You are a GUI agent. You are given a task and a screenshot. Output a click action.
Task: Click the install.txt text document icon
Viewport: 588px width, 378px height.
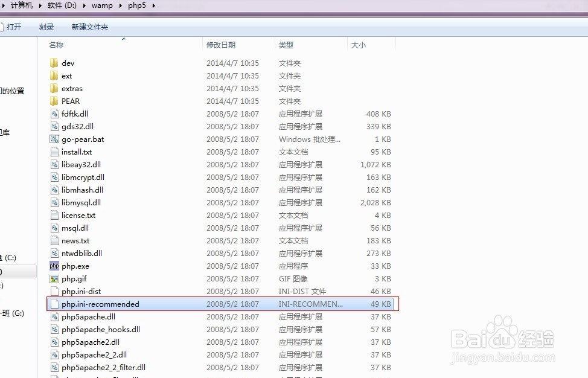[54, 152]
